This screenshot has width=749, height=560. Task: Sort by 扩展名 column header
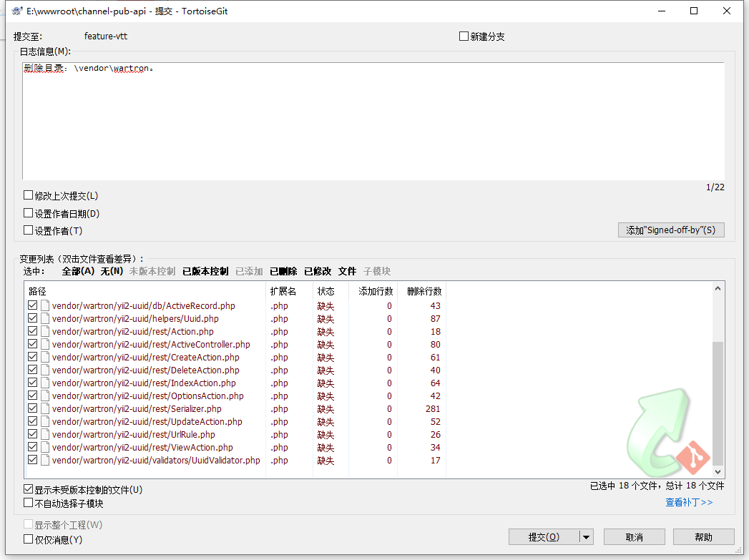[x=290, y=291]
